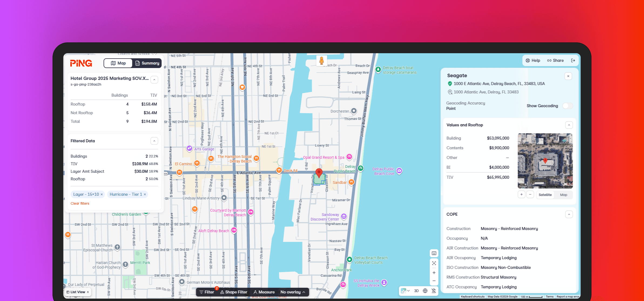Screen dimensions: 644x301
Task: Click the recenter/focus map icon
Action: tap(434, 263)
